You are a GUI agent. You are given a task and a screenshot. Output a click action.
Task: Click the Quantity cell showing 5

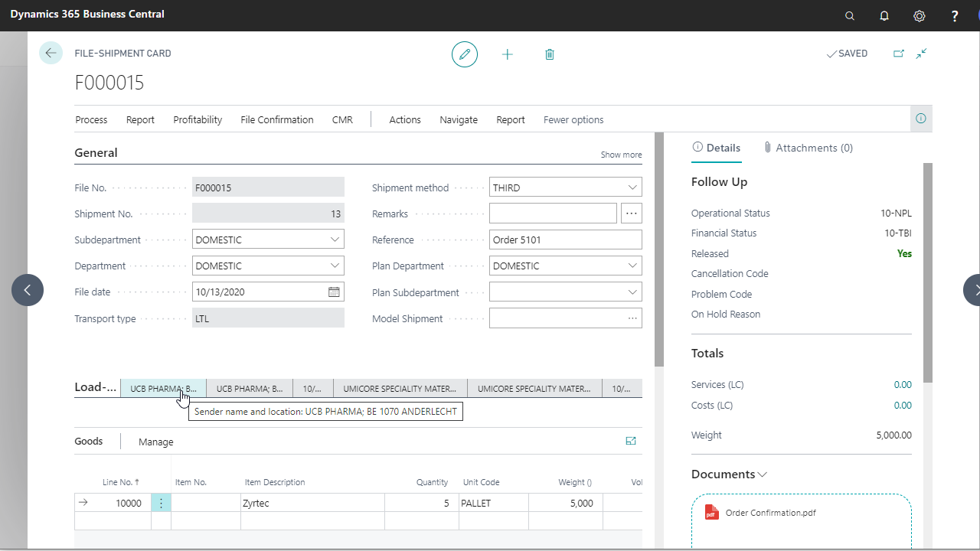pos(422,503)
